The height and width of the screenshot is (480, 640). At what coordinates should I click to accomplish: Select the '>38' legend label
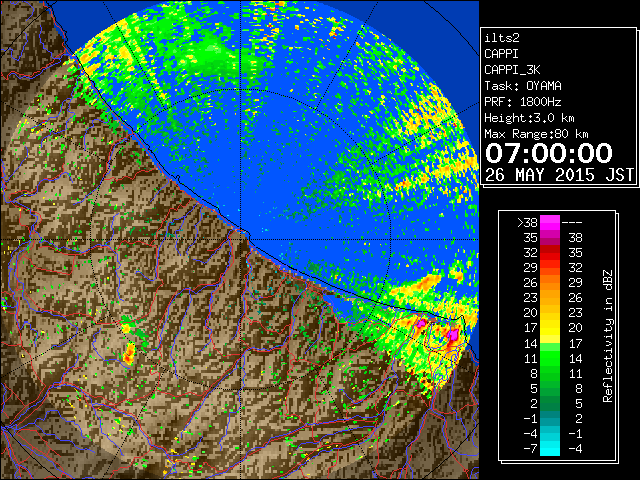[x=527, y=222]
